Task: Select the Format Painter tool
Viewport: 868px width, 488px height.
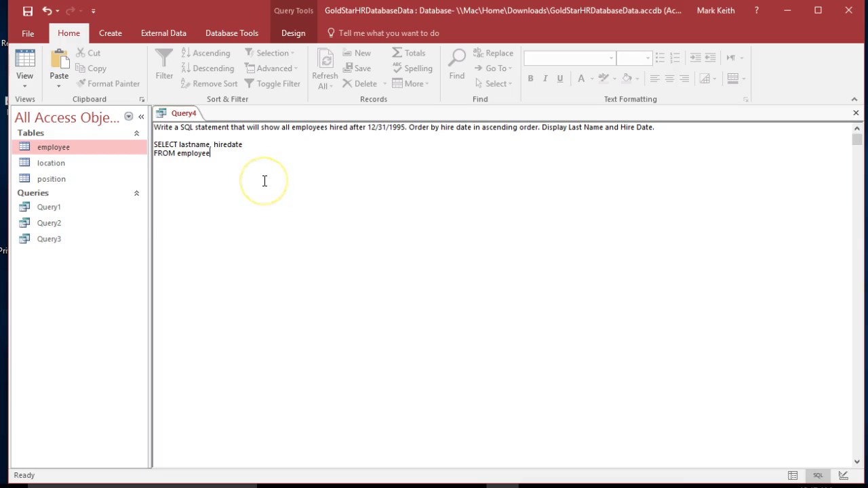Action: 108,83
